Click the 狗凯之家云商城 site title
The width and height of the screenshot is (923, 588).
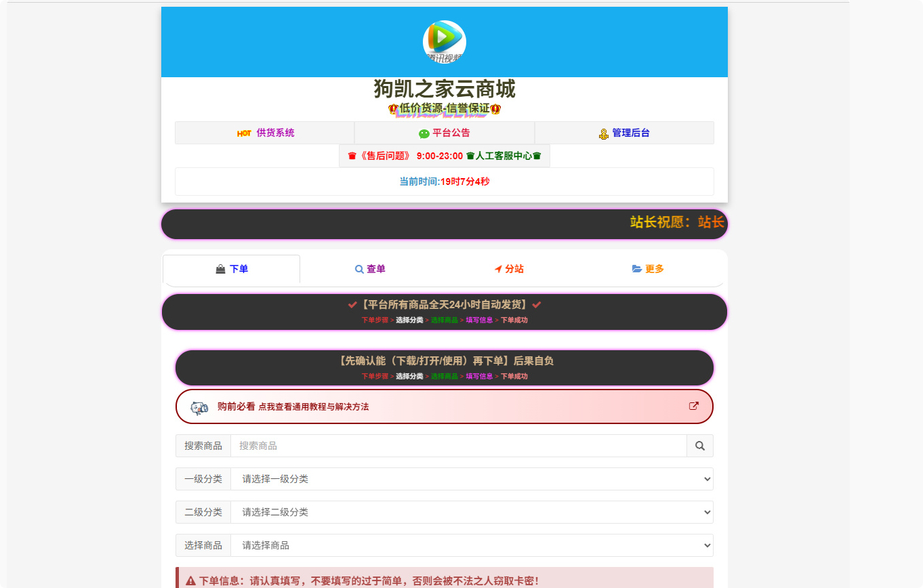coord(445,89)
